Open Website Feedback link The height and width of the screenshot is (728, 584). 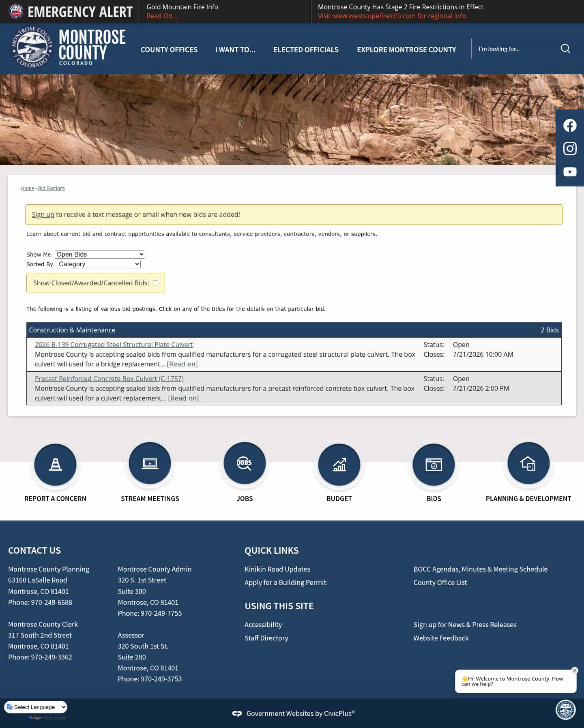[x=441, y=638]
